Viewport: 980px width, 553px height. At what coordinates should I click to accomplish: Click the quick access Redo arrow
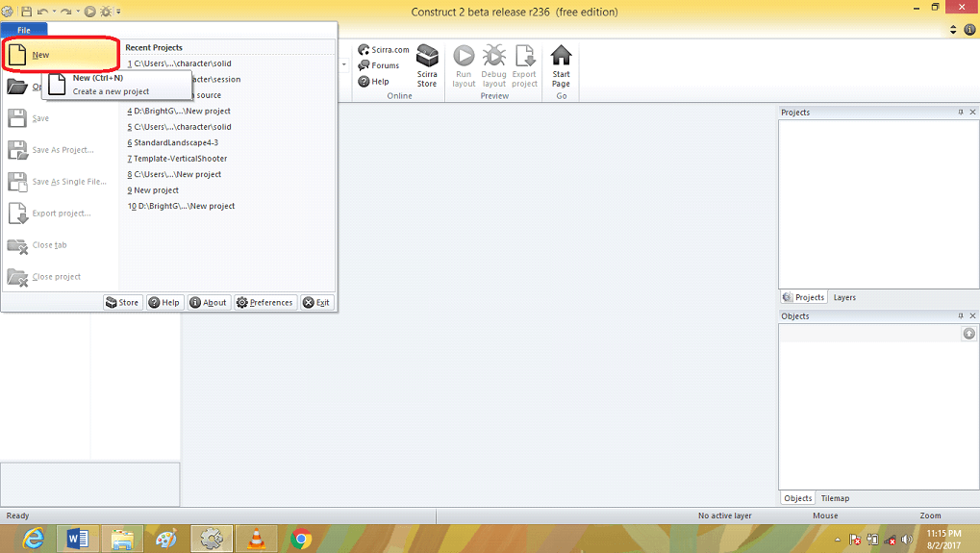click(65, 12)
